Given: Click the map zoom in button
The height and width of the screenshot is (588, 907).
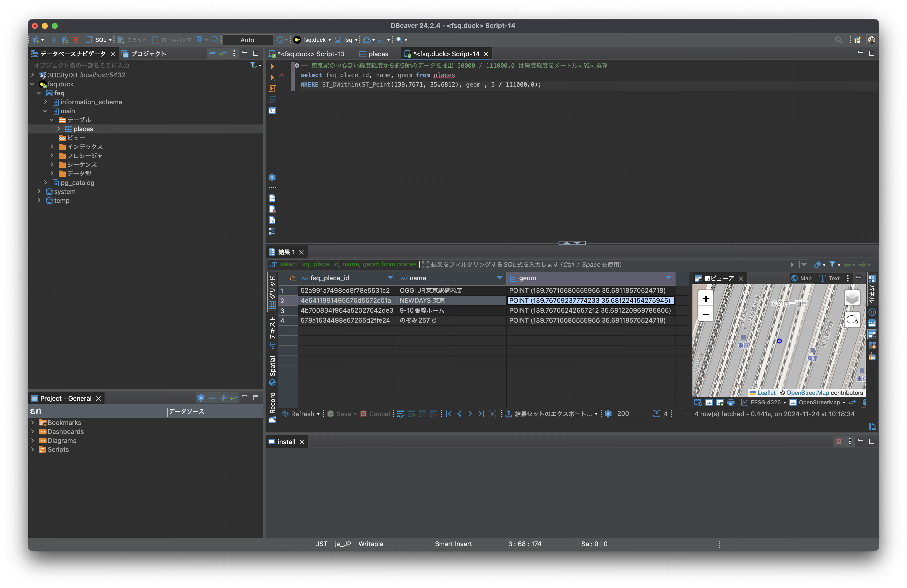Looking at the screenshot, I should click(705, 298).
